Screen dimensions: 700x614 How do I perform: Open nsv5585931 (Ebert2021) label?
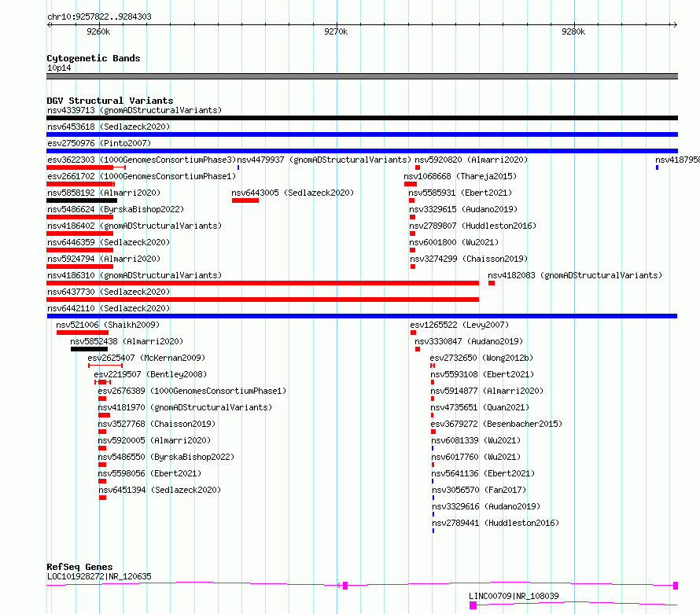pos(460,193)
